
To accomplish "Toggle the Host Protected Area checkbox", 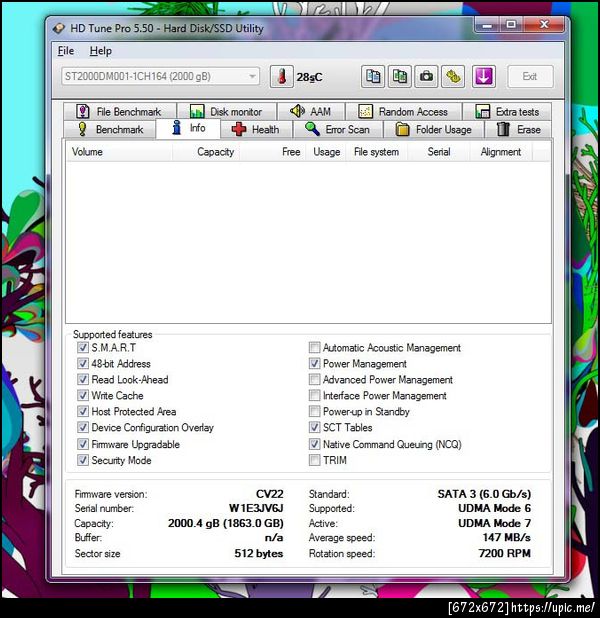I will [x=83, y=411].
